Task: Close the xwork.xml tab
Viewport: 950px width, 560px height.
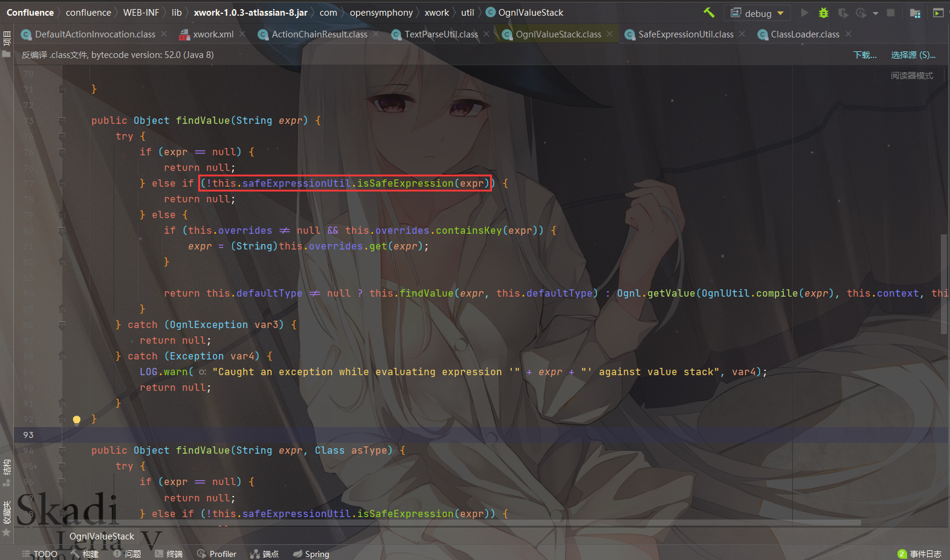Action: (x=242, y=34)
